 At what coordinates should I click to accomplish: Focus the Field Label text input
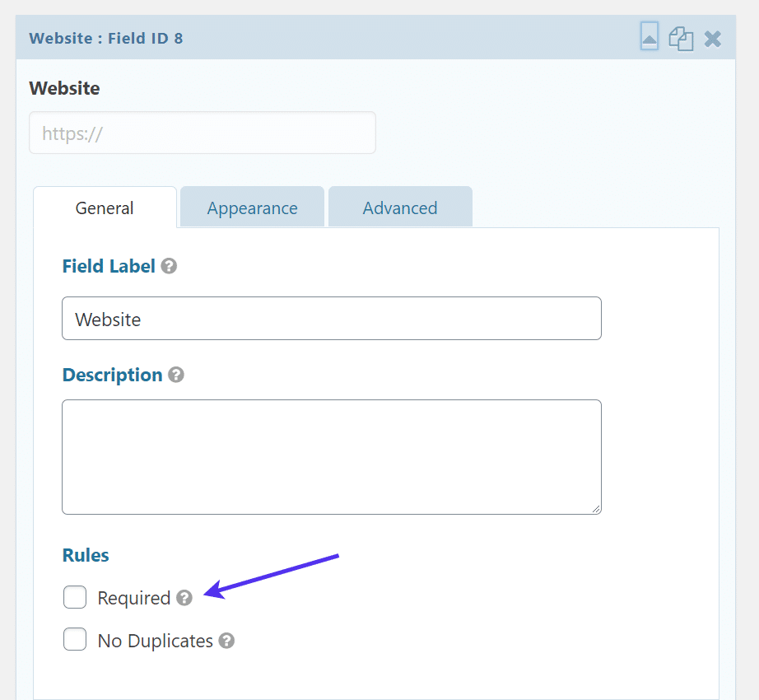[x=331, y=319]
